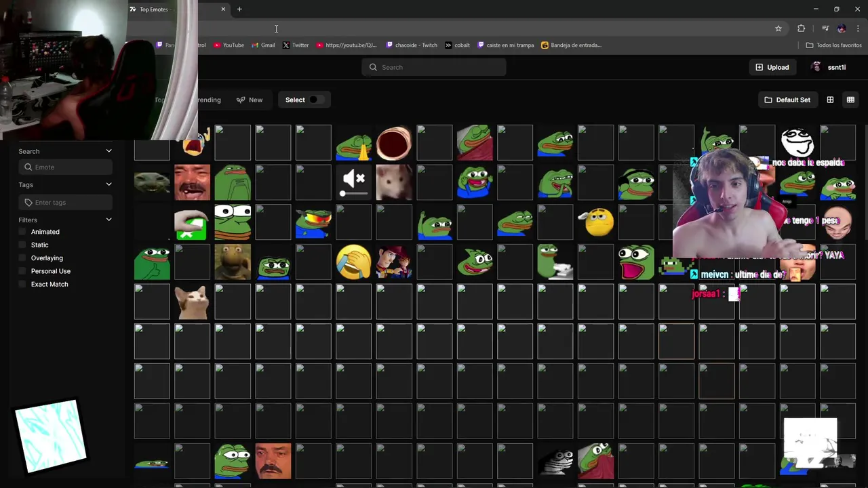
Task: Open the yellow thinking emoji emote
Action: pyautogui.click(x=596, y=222)
